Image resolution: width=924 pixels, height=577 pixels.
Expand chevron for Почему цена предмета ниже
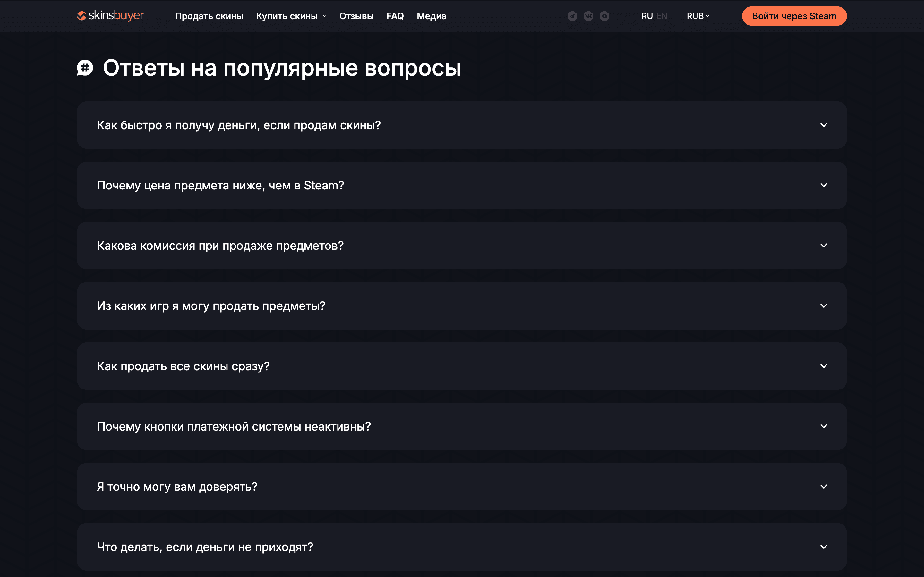click(x=824, y=186)
